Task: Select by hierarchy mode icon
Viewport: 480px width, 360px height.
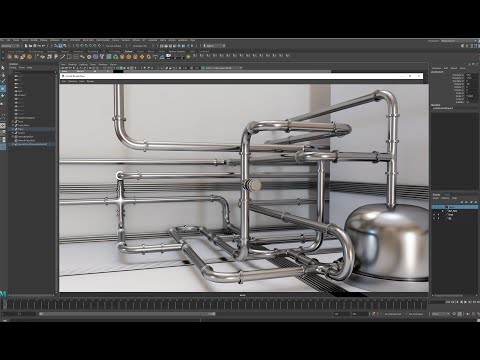Action: [56, 46]
